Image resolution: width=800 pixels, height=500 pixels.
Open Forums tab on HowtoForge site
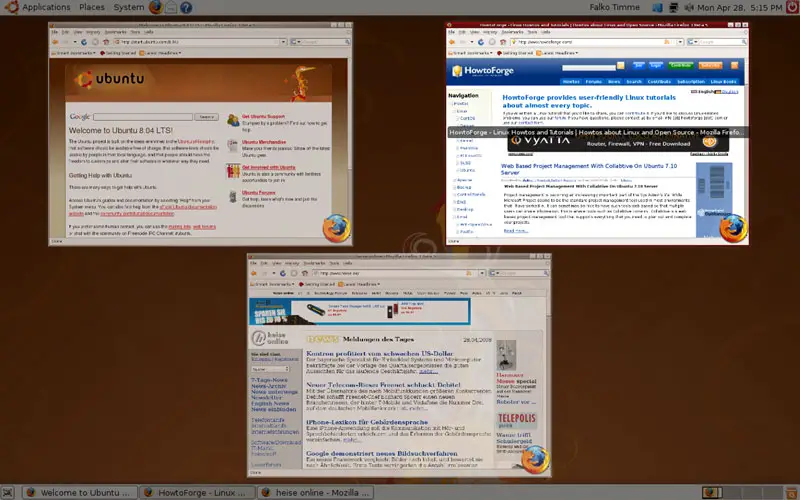point(593,81)
